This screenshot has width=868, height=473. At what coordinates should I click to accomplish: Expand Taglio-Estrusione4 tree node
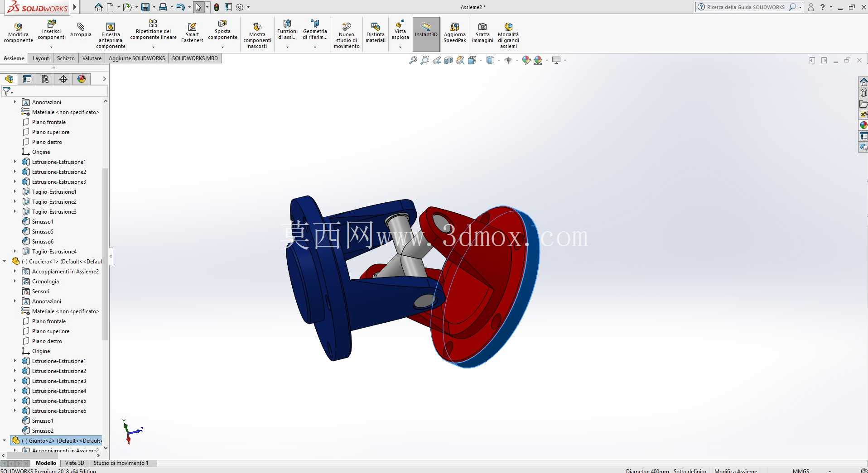pyautogui.click(x=14, y=251)
